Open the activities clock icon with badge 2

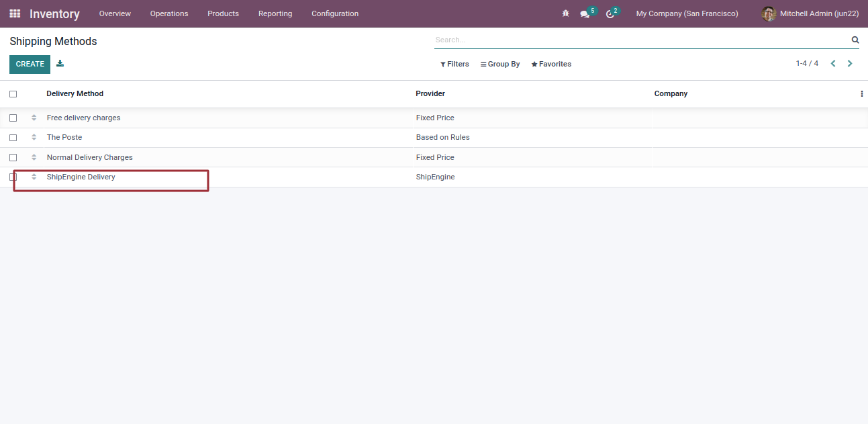click(x=610, y=13)
